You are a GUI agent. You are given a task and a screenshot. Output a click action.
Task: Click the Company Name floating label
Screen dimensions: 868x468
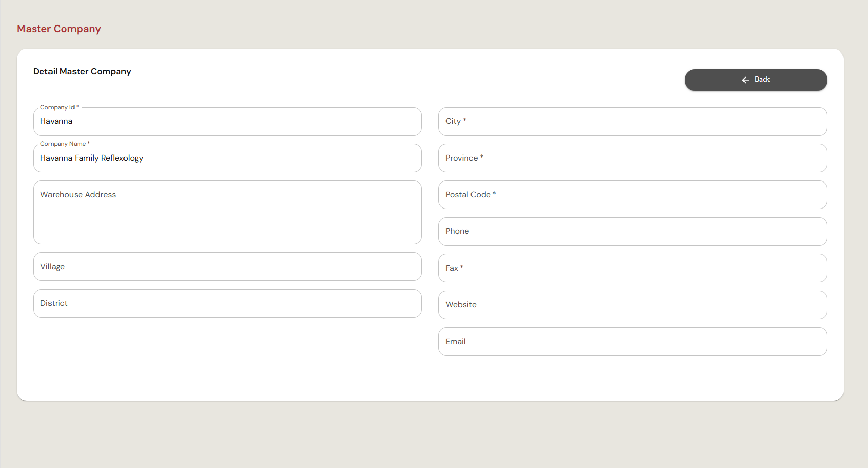click(65, 144)
